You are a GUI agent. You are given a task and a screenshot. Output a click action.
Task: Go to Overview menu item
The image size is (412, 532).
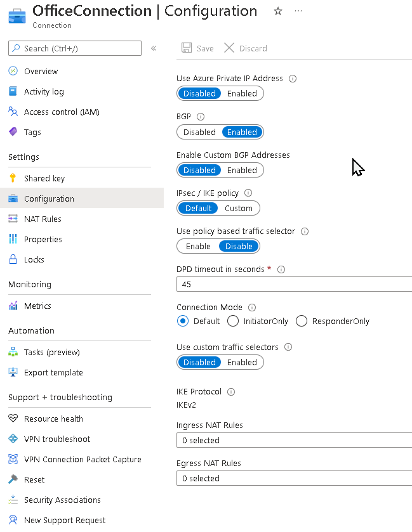click(41, 71)
